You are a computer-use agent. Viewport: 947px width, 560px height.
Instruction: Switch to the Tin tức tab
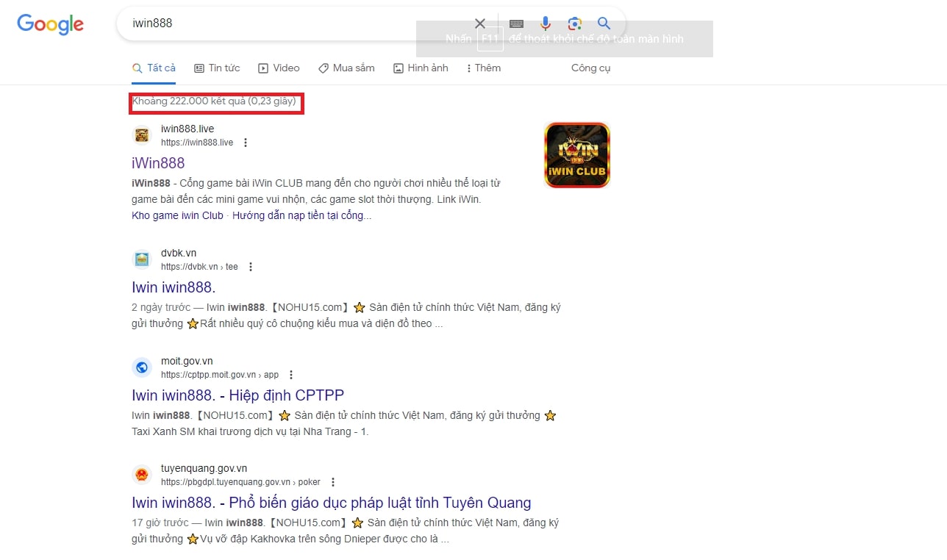click(x=217, y=68)
